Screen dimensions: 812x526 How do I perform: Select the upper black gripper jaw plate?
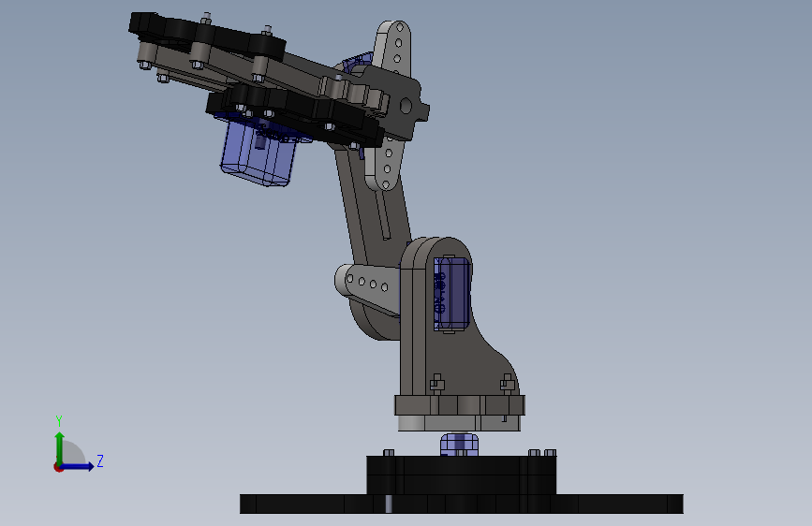(207, 37)
